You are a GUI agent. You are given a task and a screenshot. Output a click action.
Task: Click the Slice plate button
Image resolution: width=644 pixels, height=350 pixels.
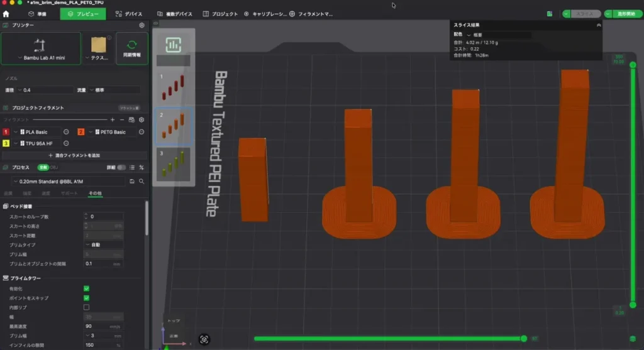pos(586,14)
